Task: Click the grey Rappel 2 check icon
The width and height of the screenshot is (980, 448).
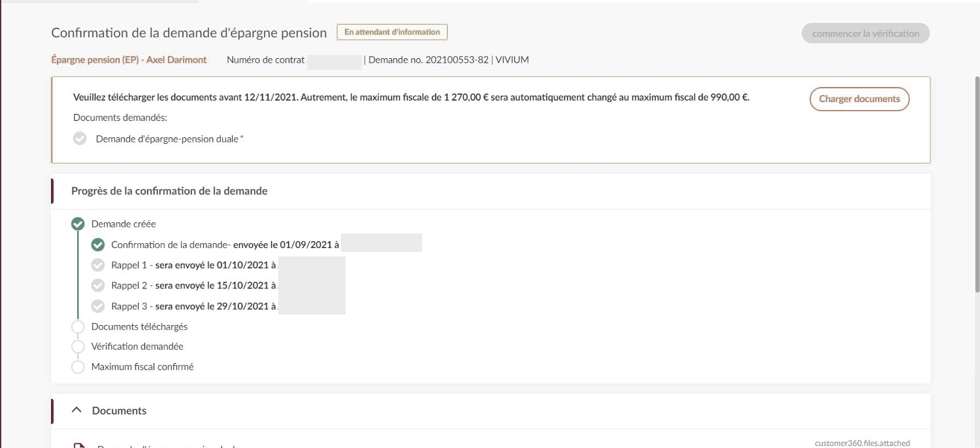Action: pyautogui.click(x=98, y=285)
